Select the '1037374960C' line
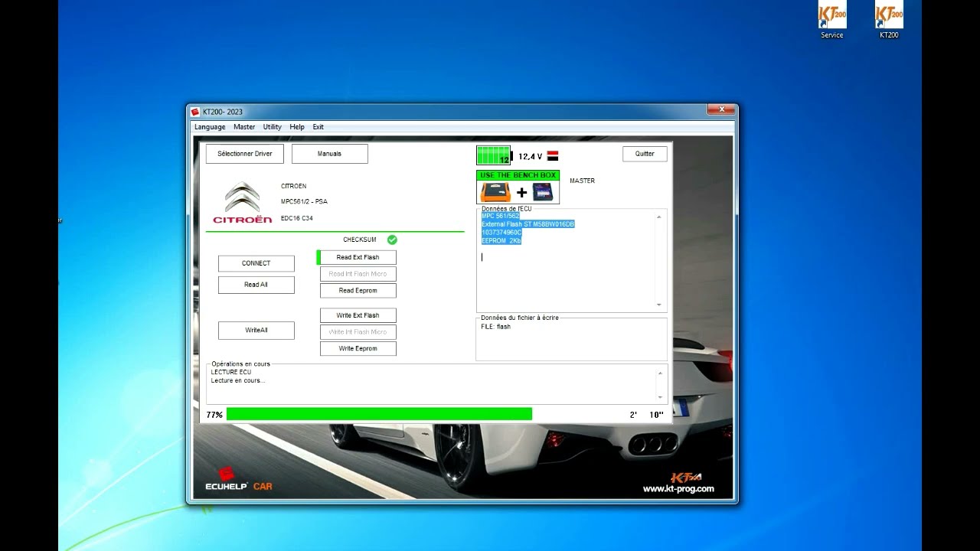This screenshot has height=551, width=980. (x=501, y=233)
